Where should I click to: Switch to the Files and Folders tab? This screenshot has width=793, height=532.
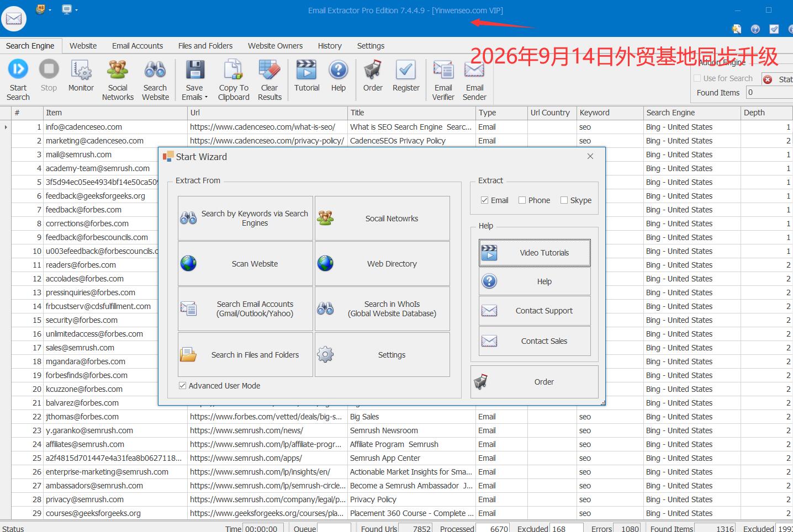[x=205, y=46]
